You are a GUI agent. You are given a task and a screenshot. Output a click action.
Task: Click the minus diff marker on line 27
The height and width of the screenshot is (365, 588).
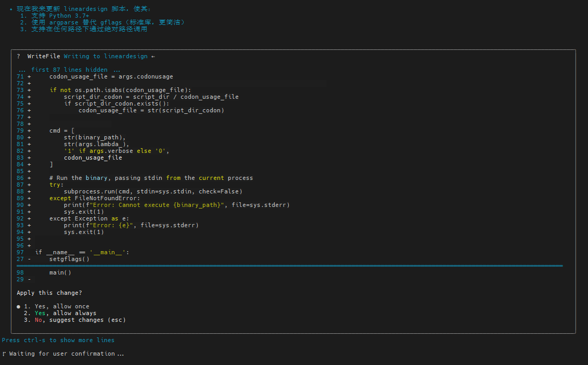click(x=29, y=259)
